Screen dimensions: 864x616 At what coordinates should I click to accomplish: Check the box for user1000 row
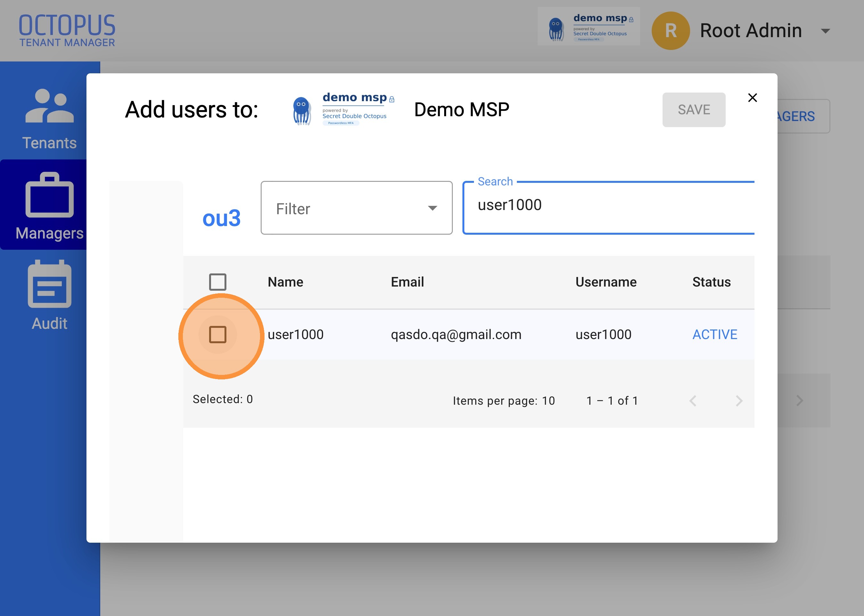tap(218, 335)
